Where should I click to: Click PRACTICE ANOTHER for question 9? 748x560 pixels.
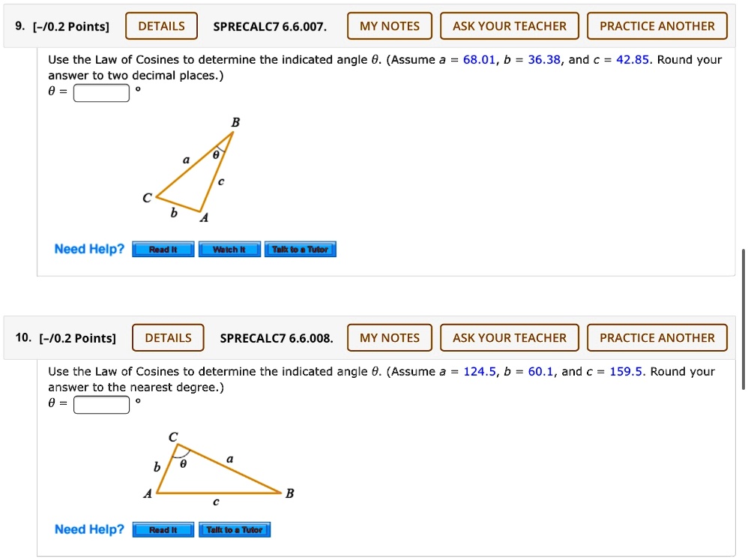pyautogui.click(x=657, y=25)
